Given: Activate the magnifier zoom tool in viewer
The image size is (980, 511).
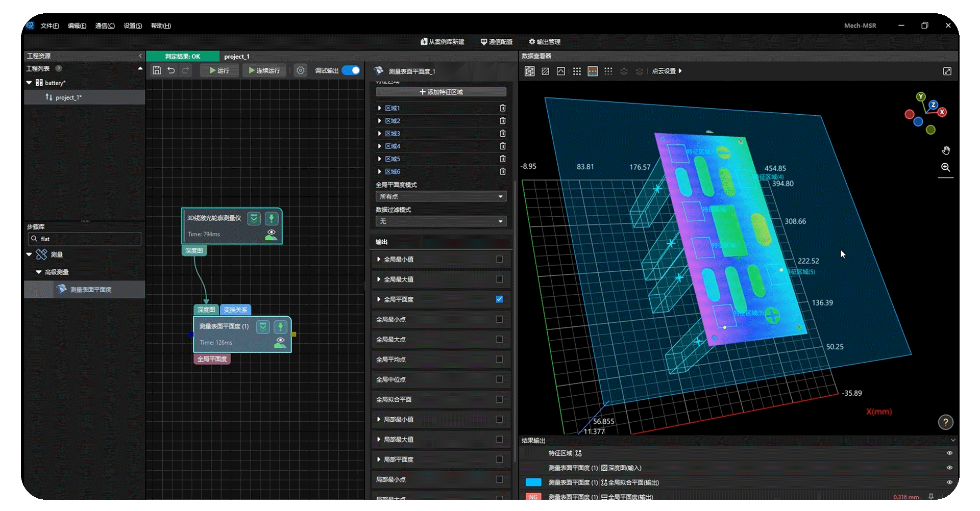Looking at the screenshot, I should (946, 167).
